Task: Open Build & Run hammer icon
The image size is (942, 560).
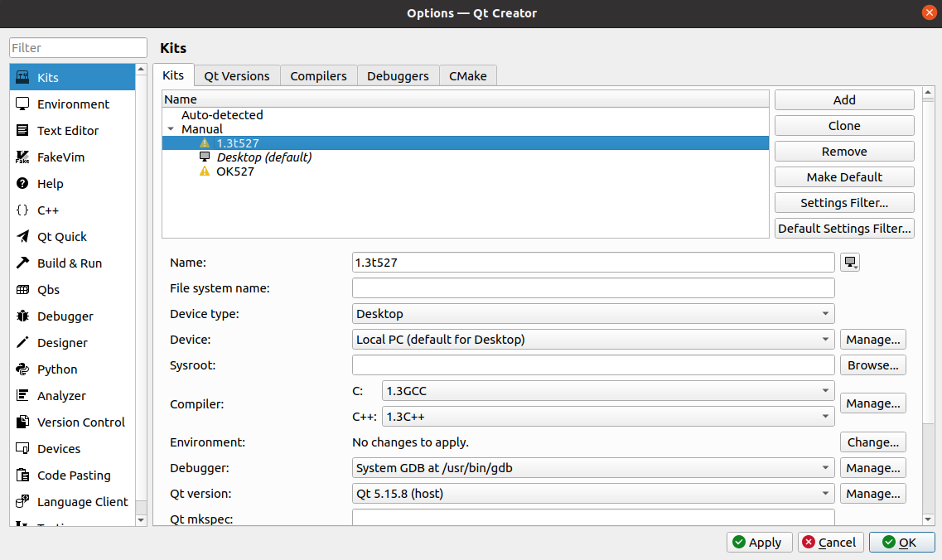Action: 22,263
